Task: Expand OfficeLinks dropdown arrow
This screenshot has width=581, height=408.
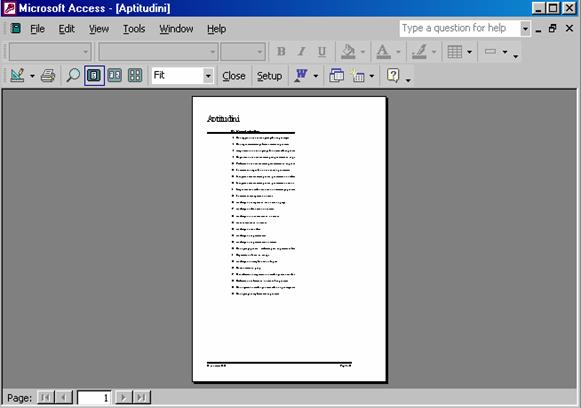Action: point(316,76)
